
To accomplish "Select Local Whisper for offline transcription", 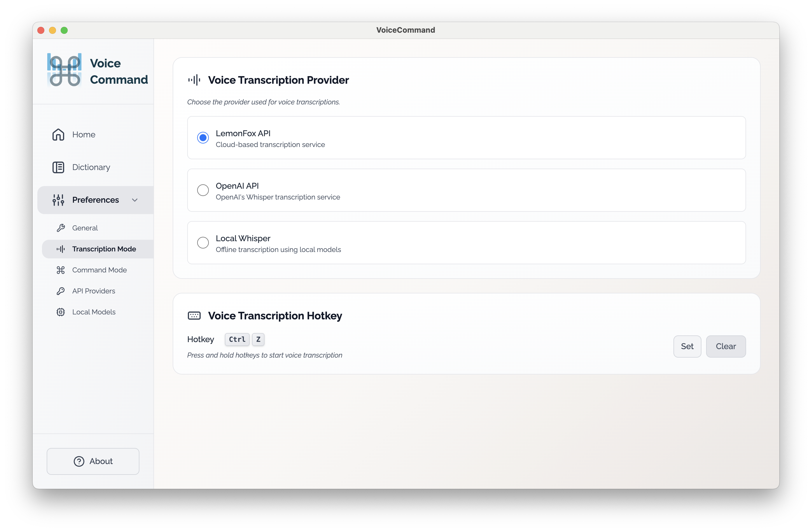I will pos(203,243).
